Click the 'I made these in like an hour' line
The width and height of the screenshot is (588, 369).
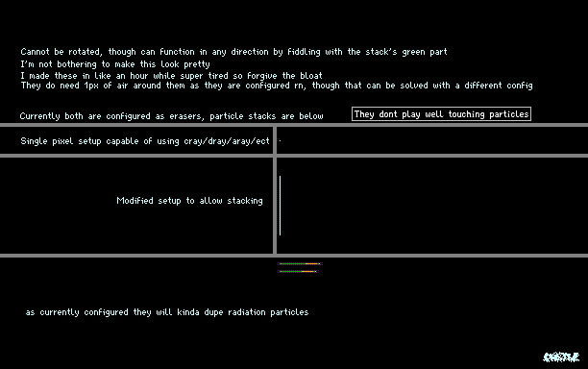coord(171,75)
